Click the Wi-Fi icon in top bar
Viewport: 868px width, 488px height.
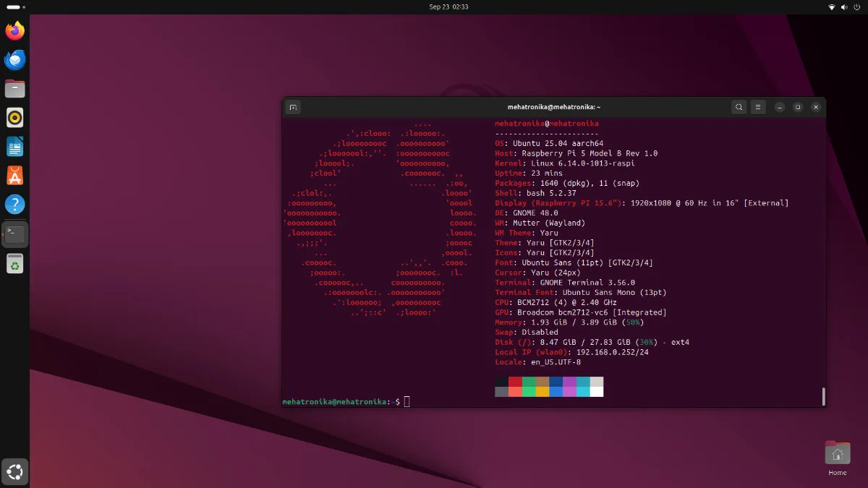832,7
